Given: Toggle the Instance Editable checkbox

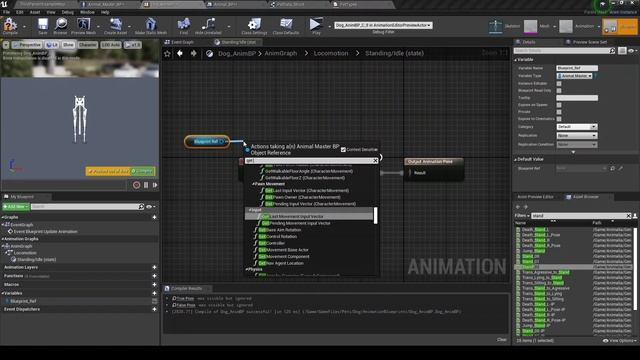Looking at the screenshot, I should point(559,83).
